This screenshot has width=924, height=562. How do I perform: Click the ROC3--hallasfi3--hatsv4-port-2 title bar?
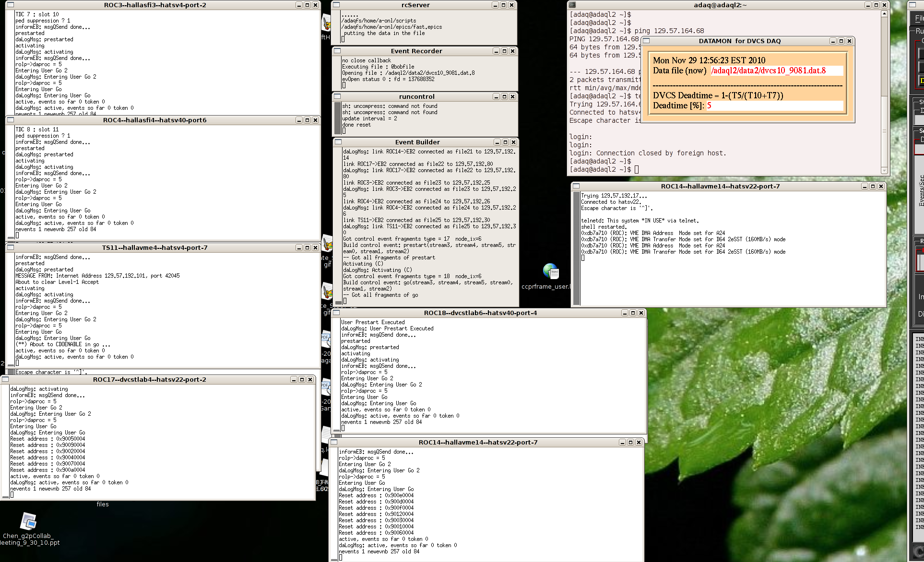(155, 5)
